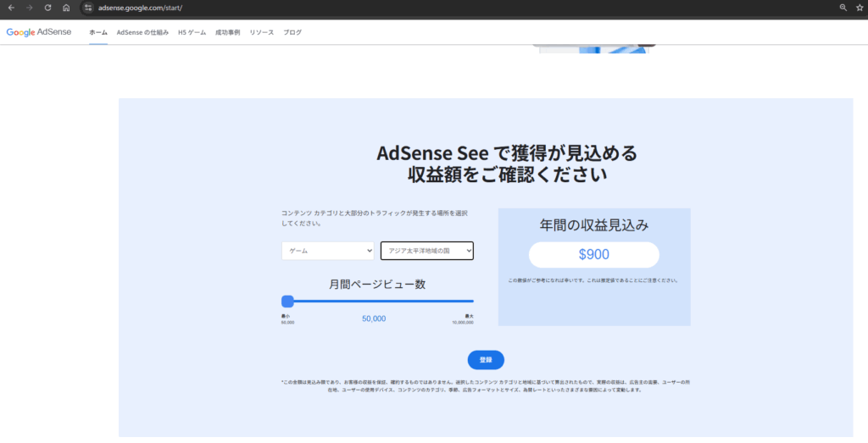Click the browser forward arrow
868x443 pixels.
pyautogui.click(x=30, y=8)
